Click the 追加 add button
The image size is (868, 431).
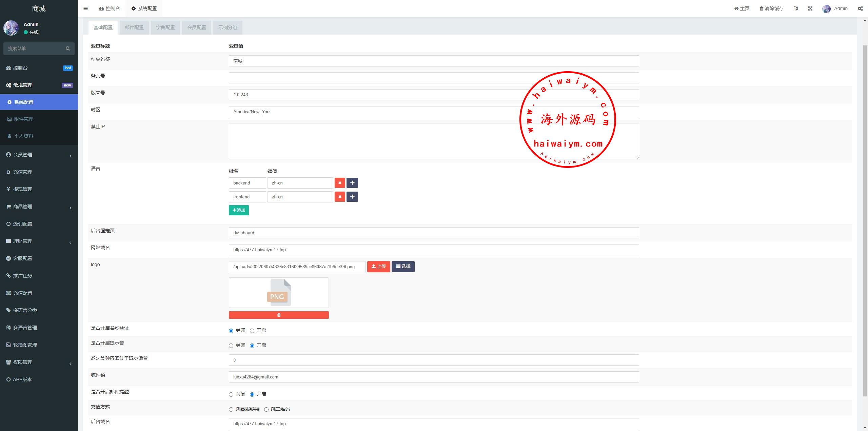[239, 210]
